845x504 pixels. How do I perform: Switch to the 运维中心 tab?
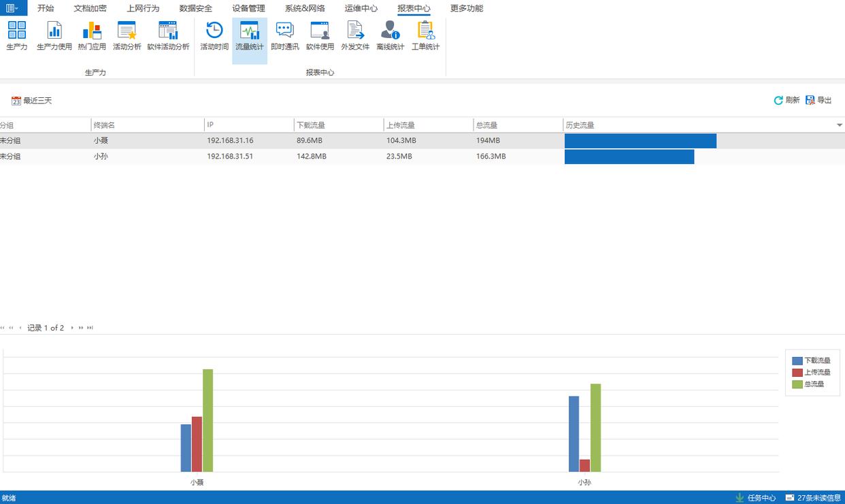361,8
